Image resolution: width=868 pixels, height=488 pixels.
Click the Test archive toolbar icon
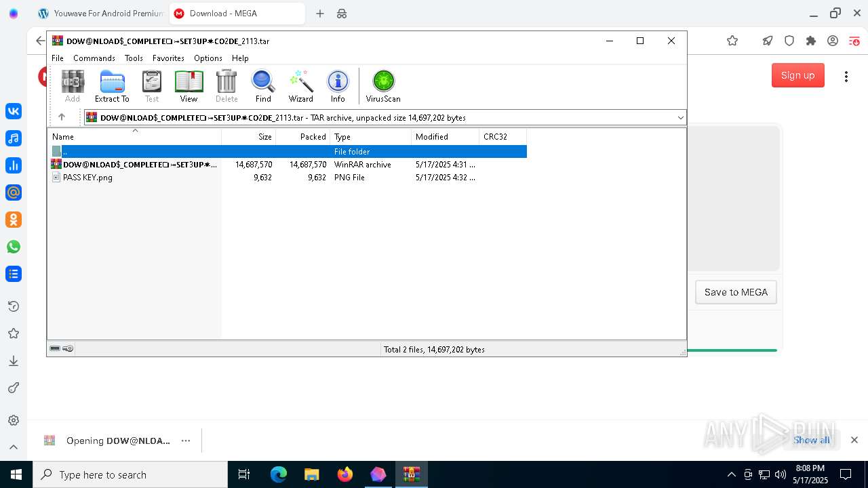pyautogui.click(x=152, y=87)
